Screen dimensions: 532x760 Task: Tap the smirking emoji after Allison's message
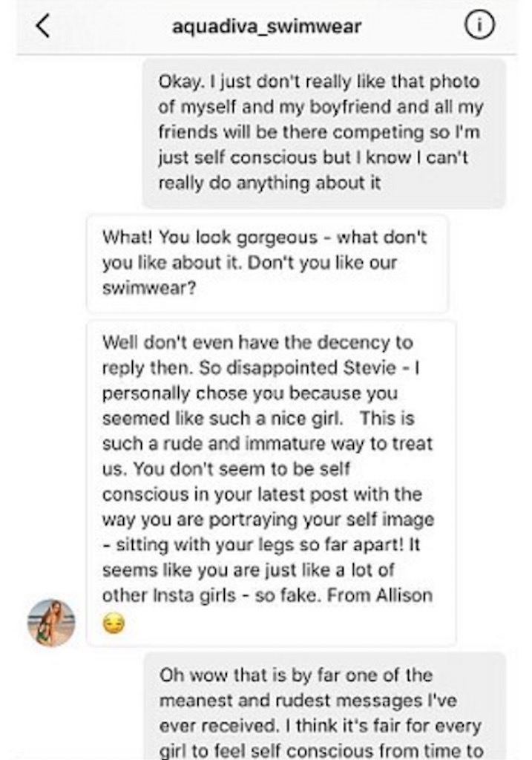pos(114,623)
